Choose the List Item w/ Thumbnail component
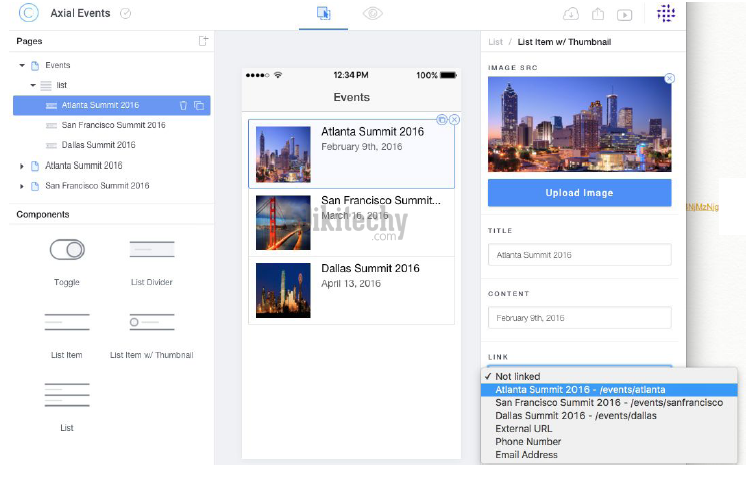Screen dimensions: 754x477 pyautogui.click(x=151, y=336)
